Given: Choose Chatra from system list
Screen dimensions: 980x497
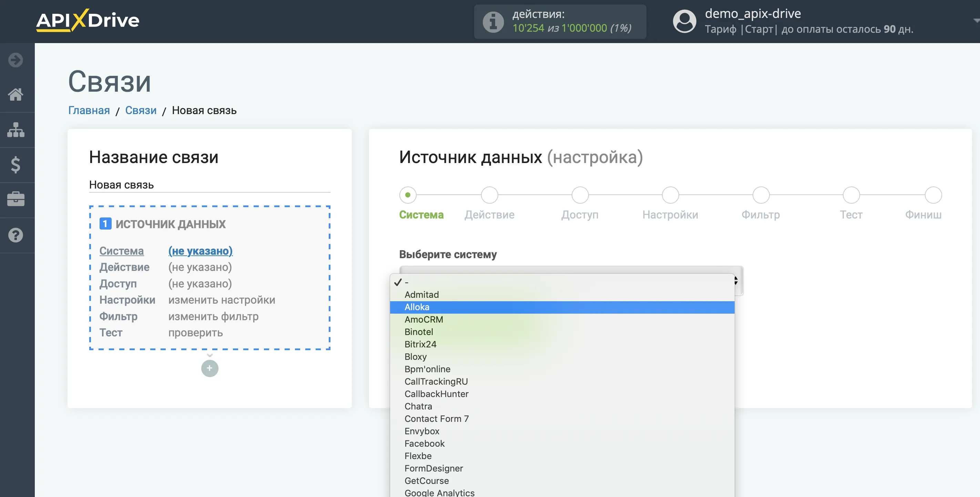Looking at the screenshot, I should (x=562, y=406).
